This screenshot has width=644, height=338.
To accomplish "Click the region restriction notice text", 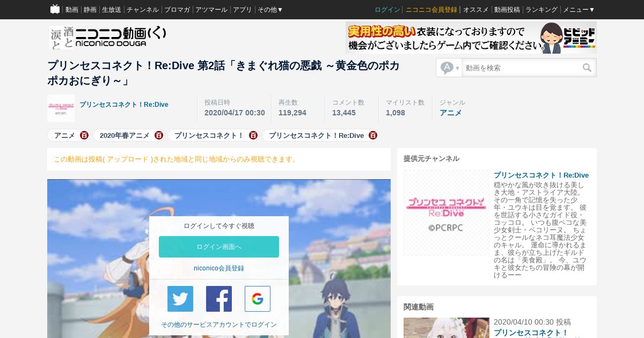I will pyautogui.click(x=176, y=159).
